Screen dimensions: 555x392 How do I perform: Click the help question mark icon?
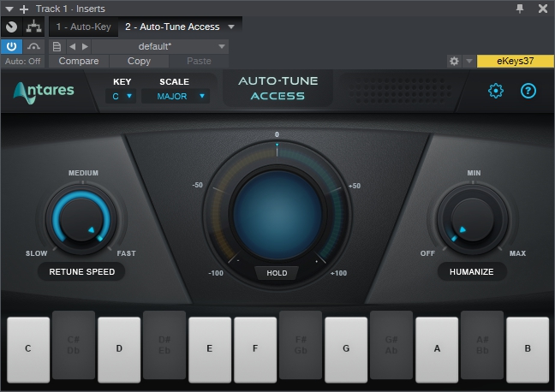coord(528,91)
